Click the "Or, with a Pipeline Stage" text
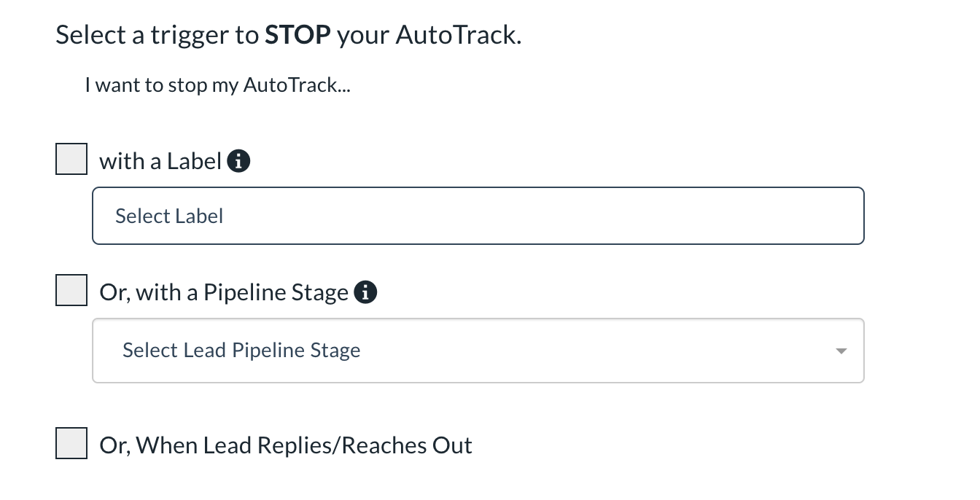980x500 pixels. [223, 293]
